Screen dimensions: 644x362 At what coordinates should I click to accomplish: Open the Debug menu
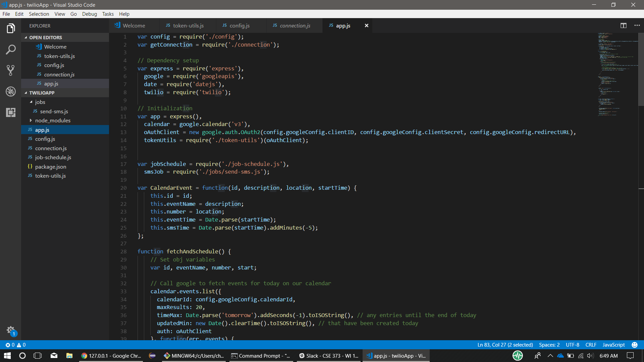click(89, 14)
